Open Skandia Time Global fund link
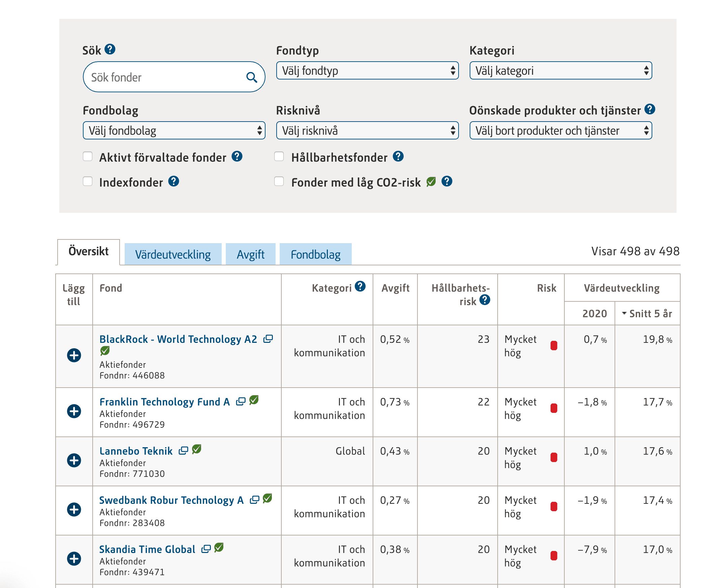The width and height of the screenshot is (719, 588). [x=147, y=549]
